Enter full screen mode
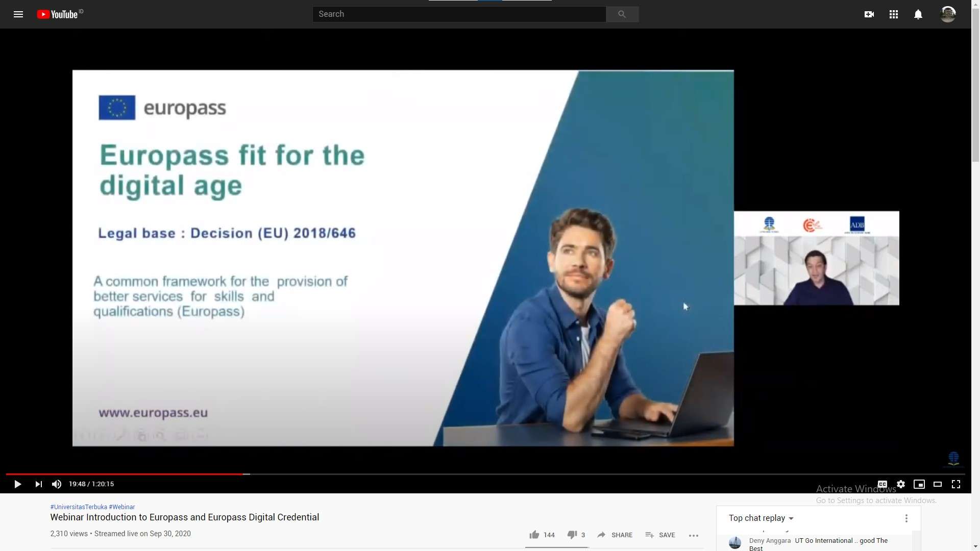980x551 pixels. click(x=956, y=484)
